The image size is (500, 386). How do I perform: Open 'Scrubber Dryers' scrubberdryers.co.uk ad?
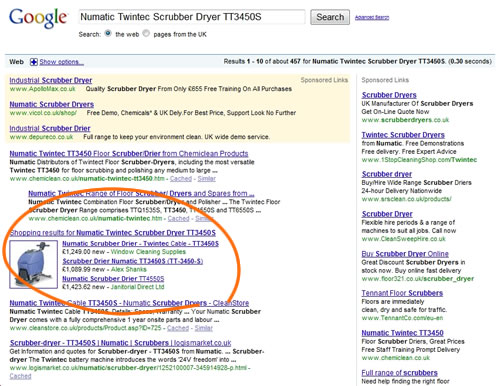point(389,95)
